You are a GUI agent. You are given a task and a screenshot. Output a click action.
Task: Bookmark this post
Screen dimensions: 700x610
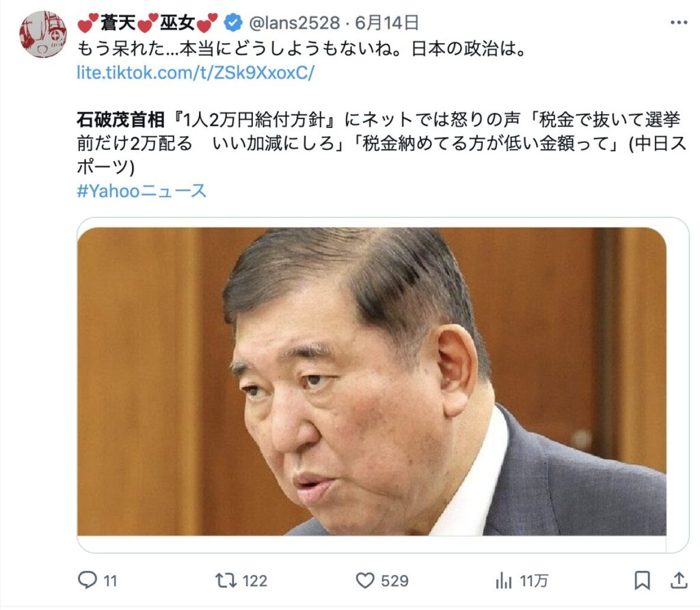(x=642, y=580)
